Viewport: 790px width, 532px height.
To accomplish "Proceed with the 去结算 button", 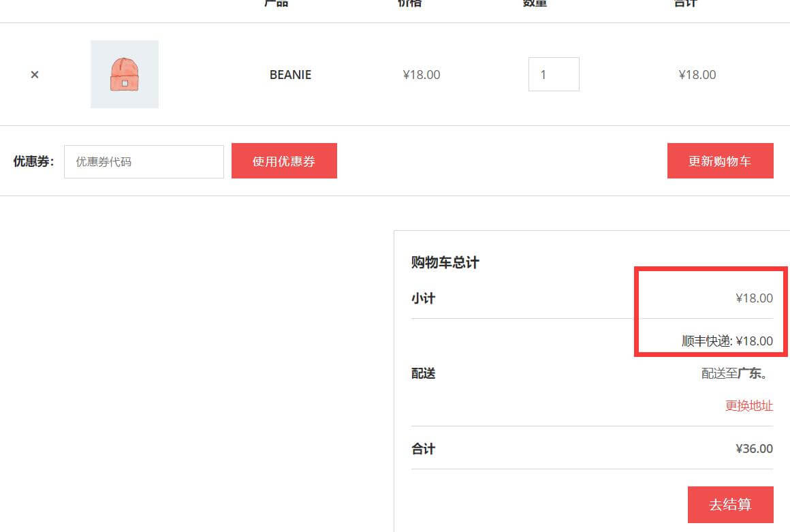I will 730,505.
